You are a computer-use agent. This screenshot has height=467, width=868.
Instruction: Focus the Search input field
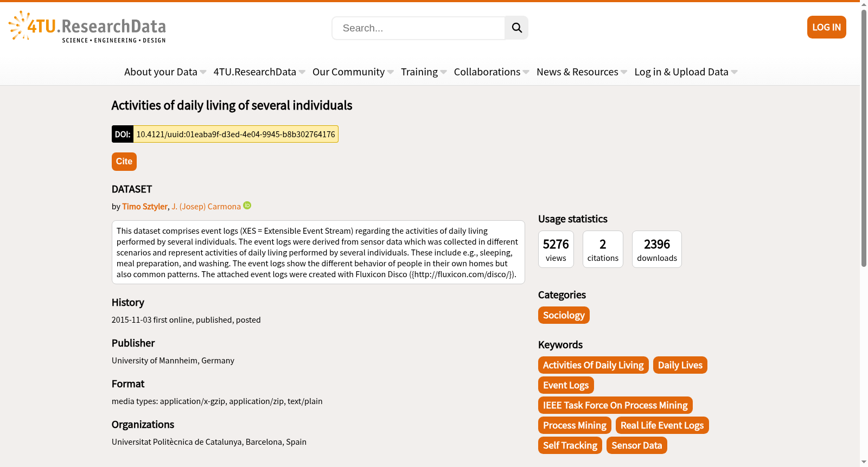pos(418,28)
